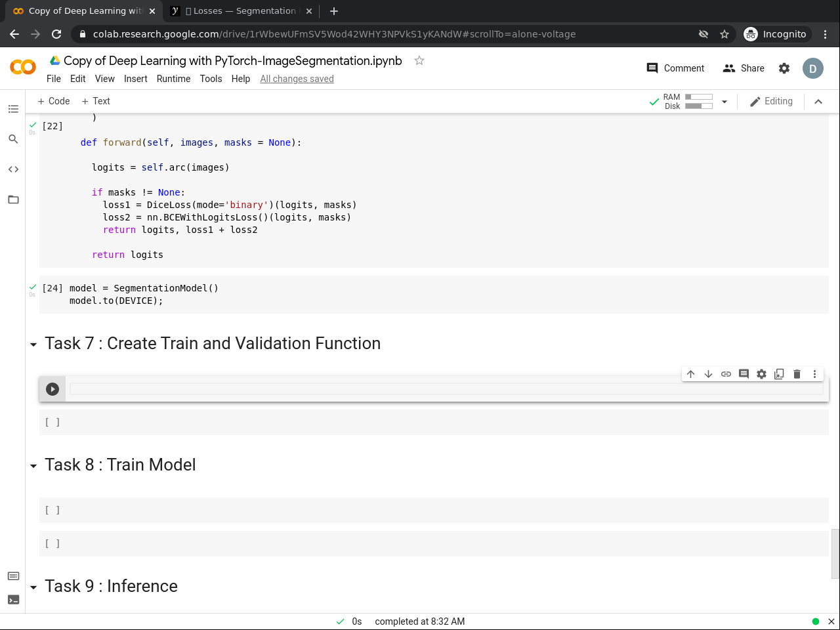Open the Runtime menu
Image resolution: width=840 pixels, height=630 pixels.
173,79
